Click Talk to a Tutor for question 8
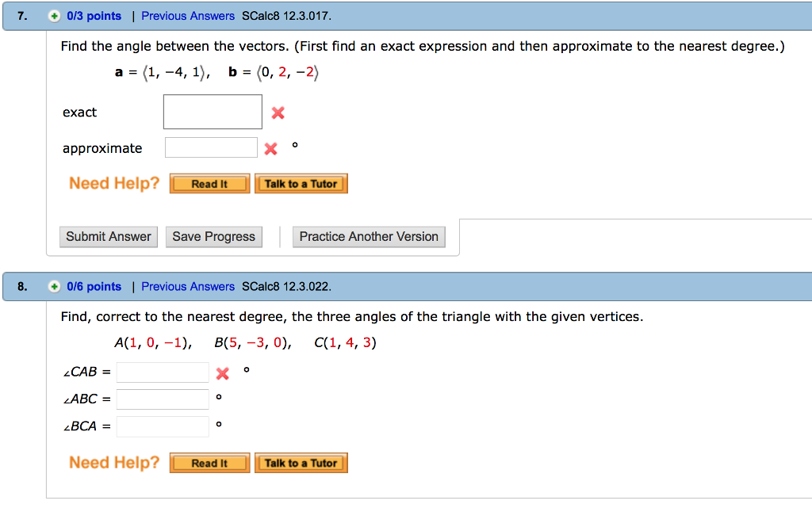 [x=301, y=462]
